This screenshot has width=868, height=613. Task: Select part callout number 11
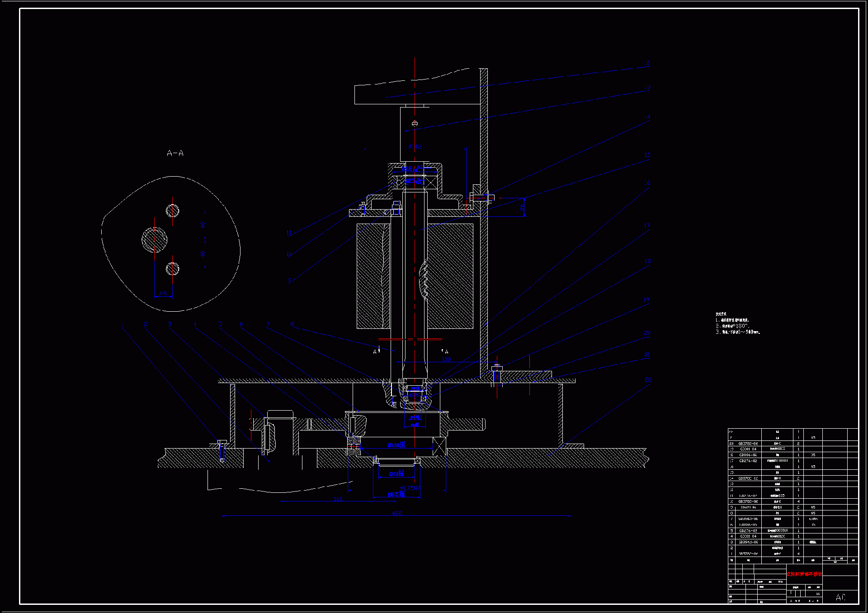point(289,233)
